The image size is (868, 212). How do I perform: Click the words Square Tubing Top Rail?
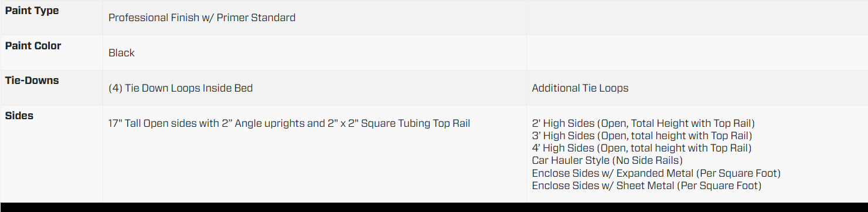click(416, 123)
